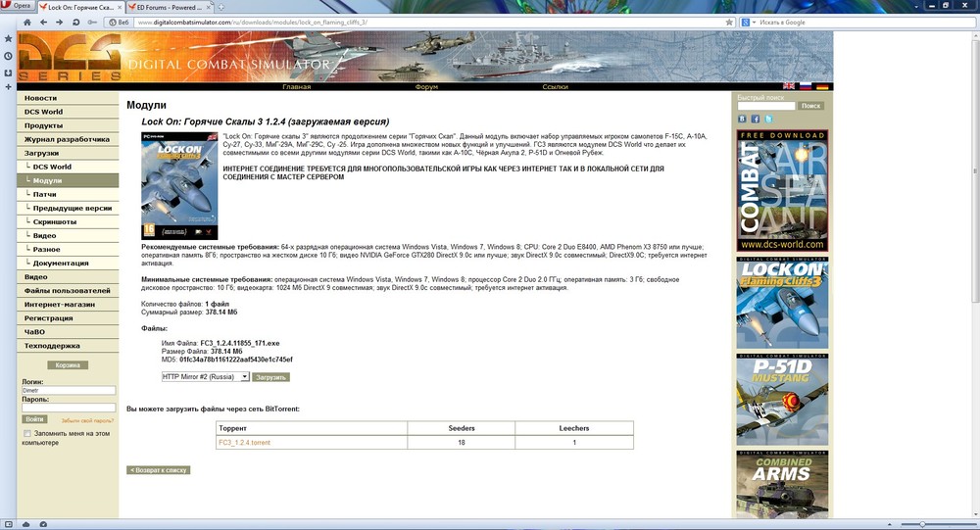Open Продукты in the left menu
Image resolution: width=980 pixels, height=530 pixels.
coord(69,125)
